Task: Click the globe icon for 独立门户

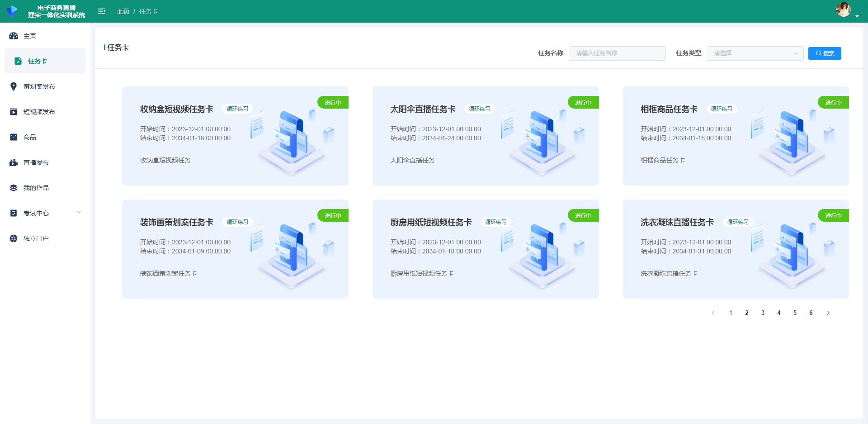Action: click(14, 238)
